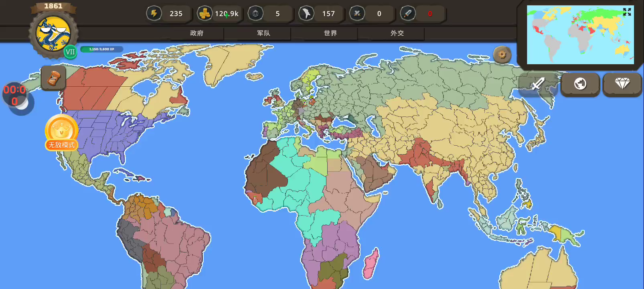
Task: Switch to the 军队 army tab
Action: [263, 33]
